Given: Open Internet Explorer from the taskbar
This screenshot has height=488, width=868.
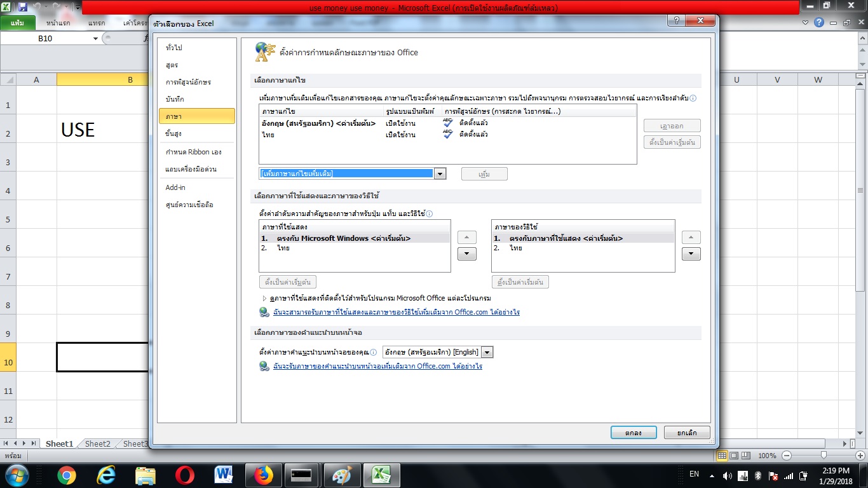Looking at the screenshot, I should point(105,475).
